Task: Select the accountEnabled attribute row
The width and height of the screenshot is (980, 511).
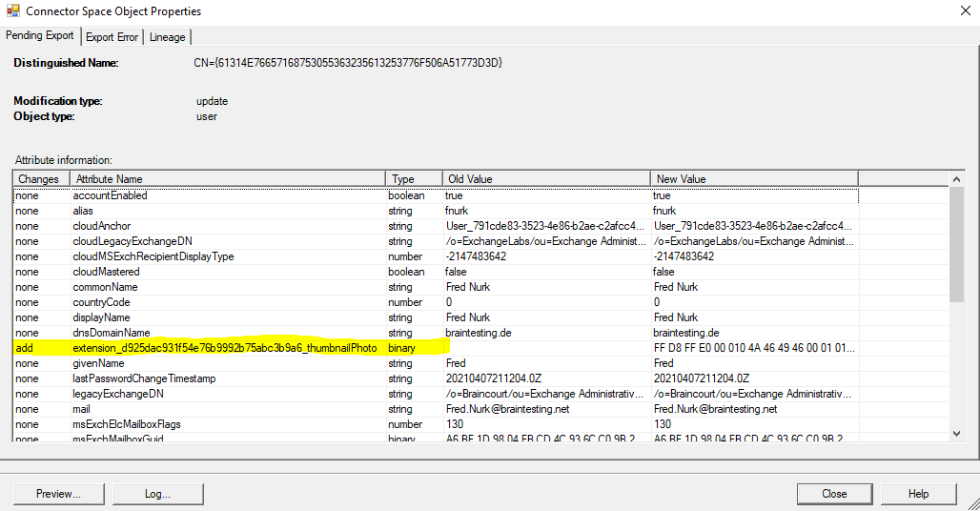Action: click(111, 195)
